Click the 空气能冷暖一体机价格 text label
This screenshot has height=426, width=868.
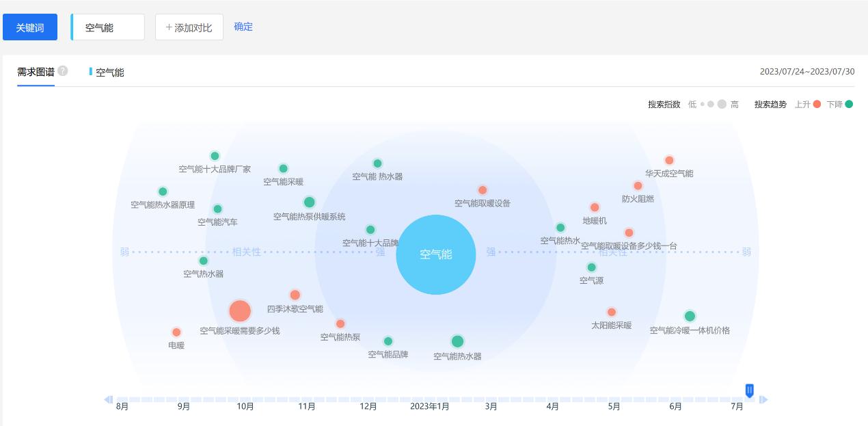pyautogui.click(x=690, y=330)
